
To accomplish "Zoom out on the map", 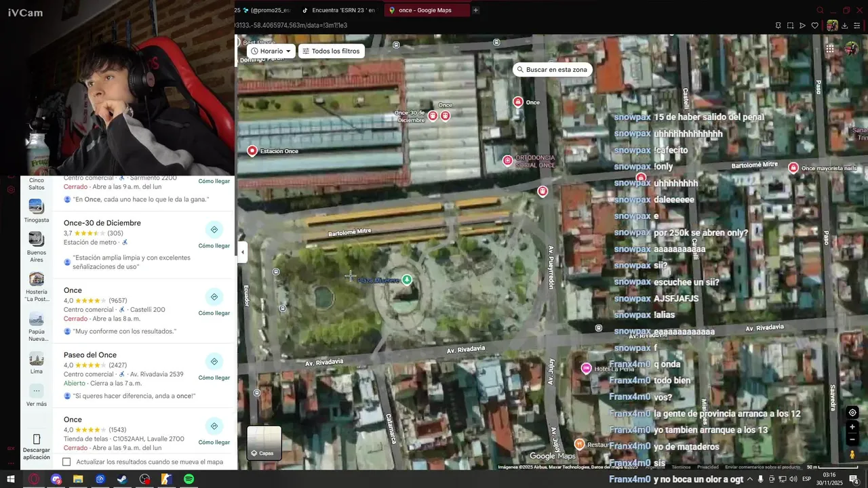I will 852,439.
